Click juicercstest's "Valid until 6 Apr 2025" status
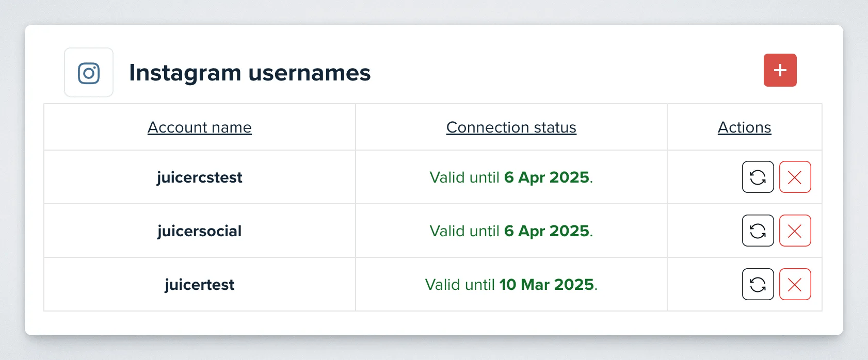Screen dimensions: 868x360 pos(511,177)
